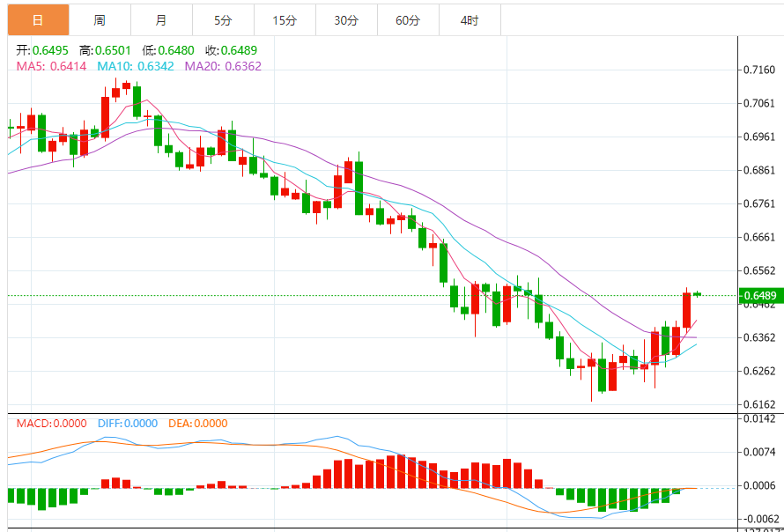
Task: Click the 0.6861 price axis label
Action: click(760, 171)
